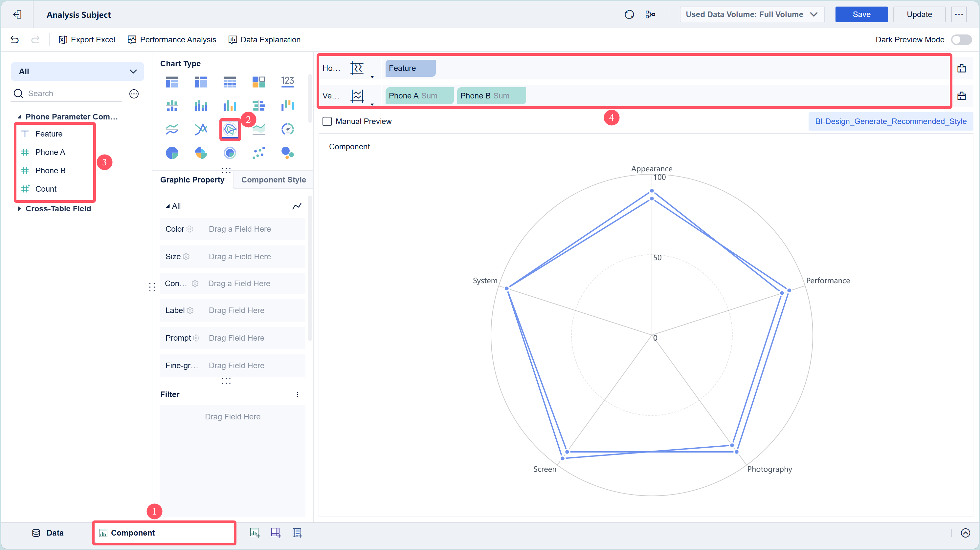Choose the scatter plot chart type
Viewport: 980px width, 550px height.
tap(259, 153)
